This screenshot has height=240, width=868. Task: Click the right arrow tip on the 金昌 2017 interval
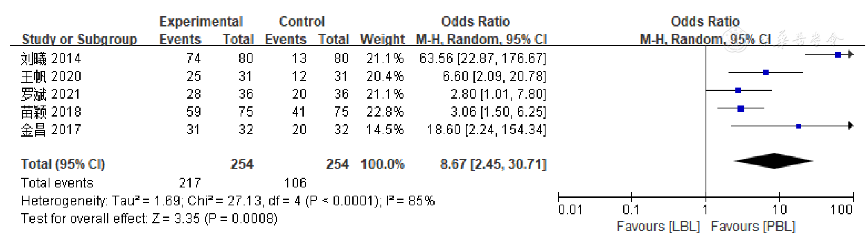(851, 126)
